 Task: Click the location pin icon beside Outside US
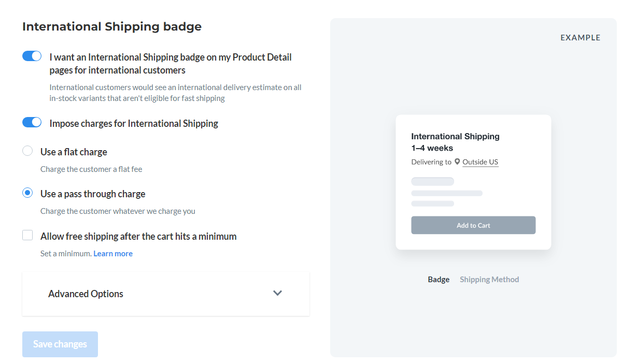pyautogui.click(x=457, y=162)
